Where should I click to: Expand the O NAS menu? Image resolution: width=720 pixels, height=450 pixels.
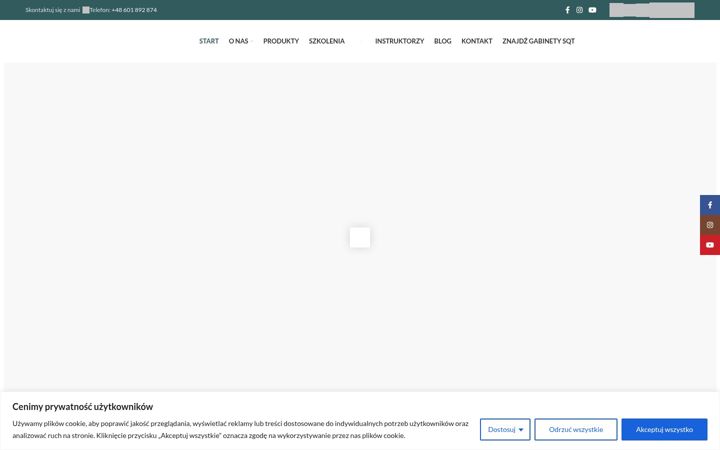[241, 41]
